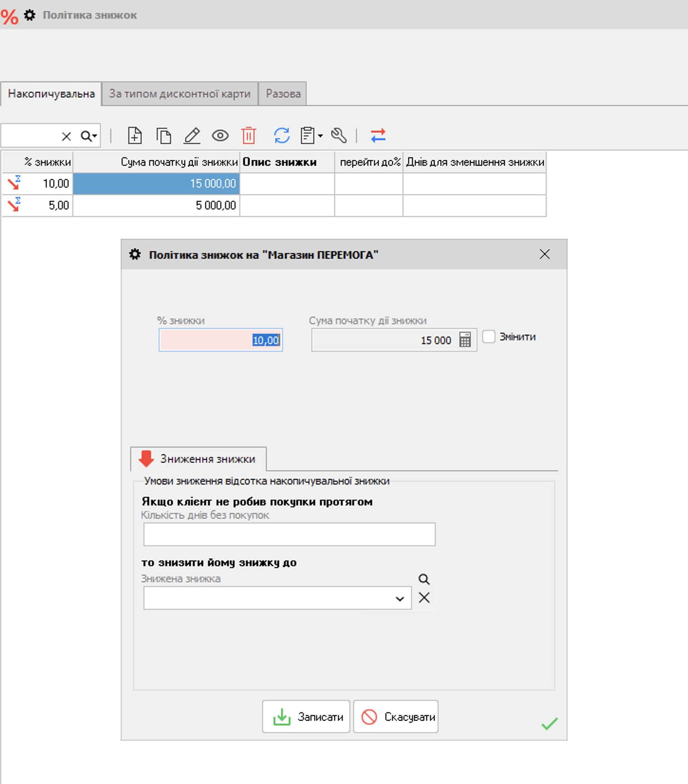Click the Скасувати button
Image resolution: width=688 pixels, height=784 pixels.
396,717
